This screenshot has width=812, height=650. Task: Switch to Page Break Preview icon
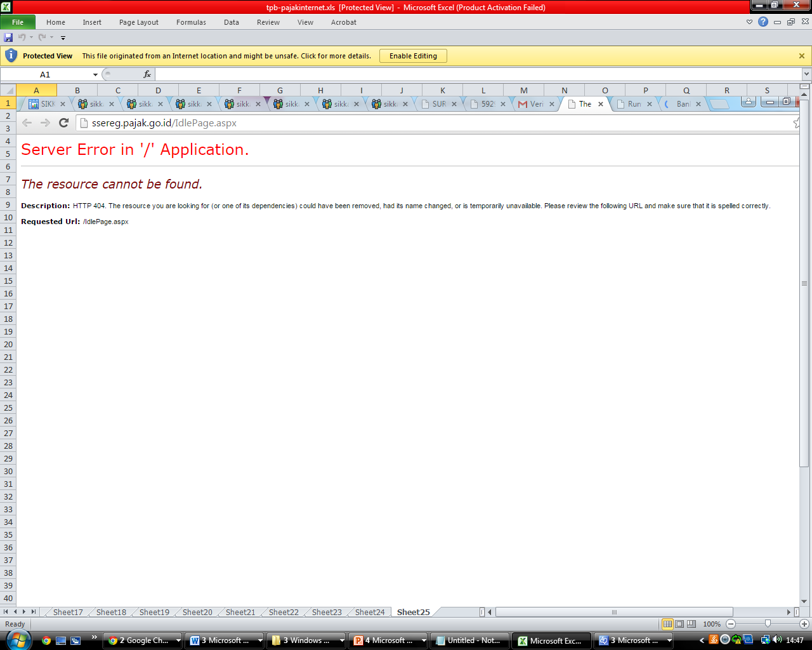click(x=691, y=624)
